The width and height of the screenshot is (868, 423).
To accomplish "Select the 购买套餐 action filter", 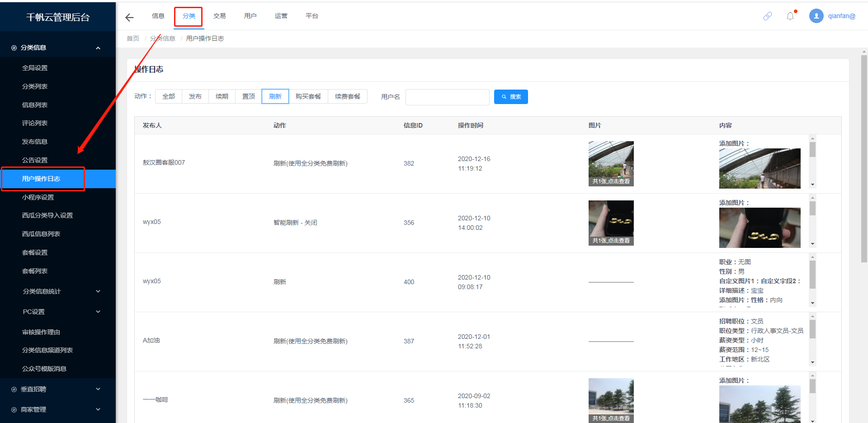I will (x=308, y=96).
